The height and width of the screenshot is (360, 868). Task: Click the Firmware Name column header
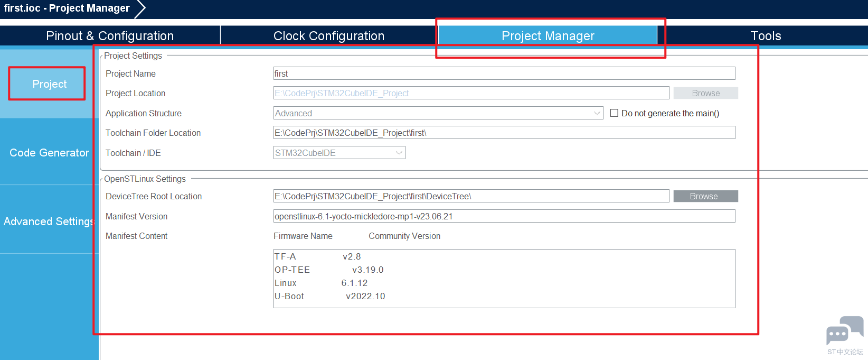click(x=303, y=236)
